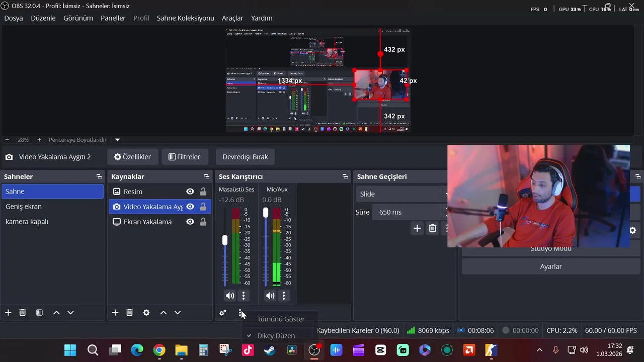Image resolution: width=644 pixels, height=362 pixels.
Task: Open Düzenle menu
Action: [43, 18]
